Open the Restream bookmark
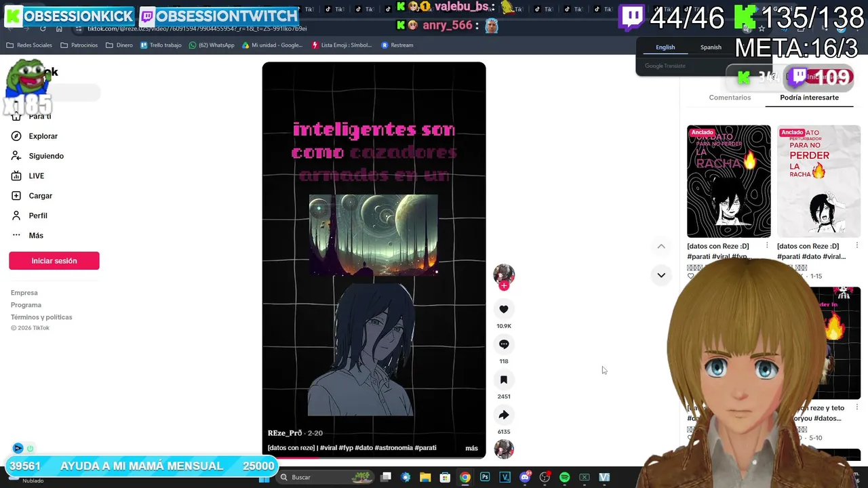 pyautogui.click(x=397, y=45)
